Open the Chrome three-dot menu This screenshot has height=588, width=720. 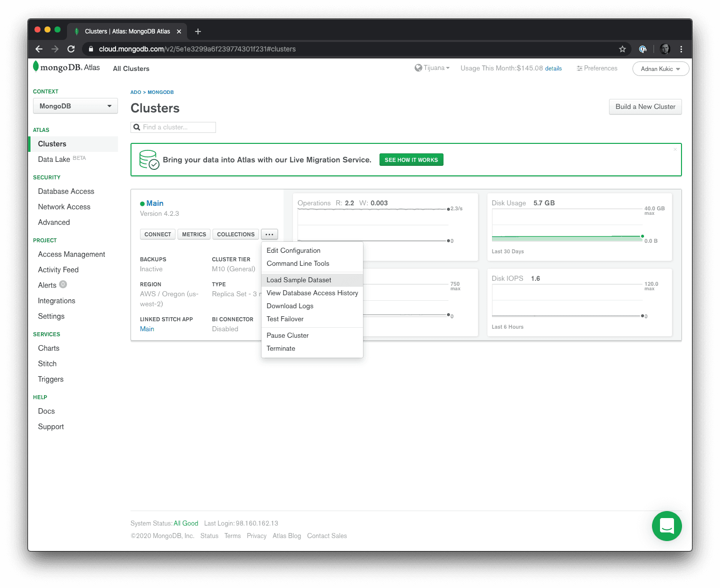click(x=681, y=49)
